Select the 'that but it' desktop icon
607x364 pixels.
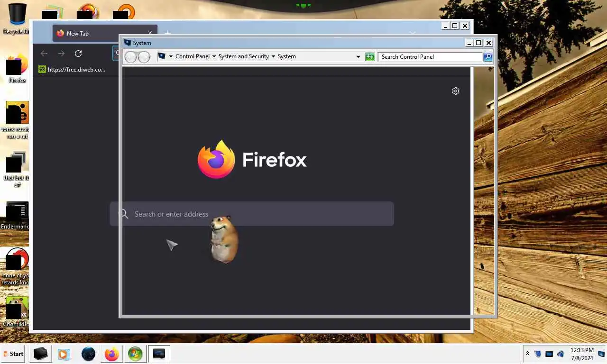click(17, 169)
